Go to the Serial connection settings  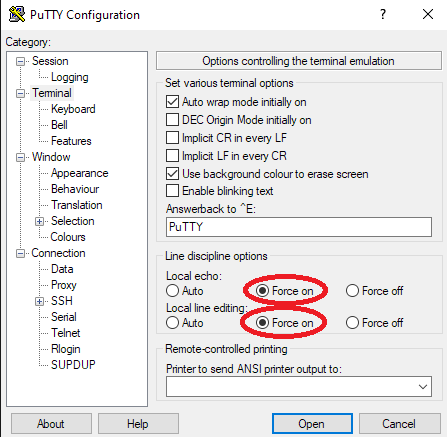64,317
